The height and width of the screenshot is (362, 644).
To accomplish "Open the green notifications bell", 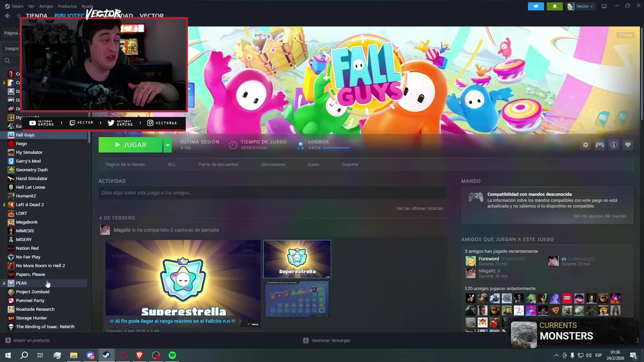I will (554, 6).
